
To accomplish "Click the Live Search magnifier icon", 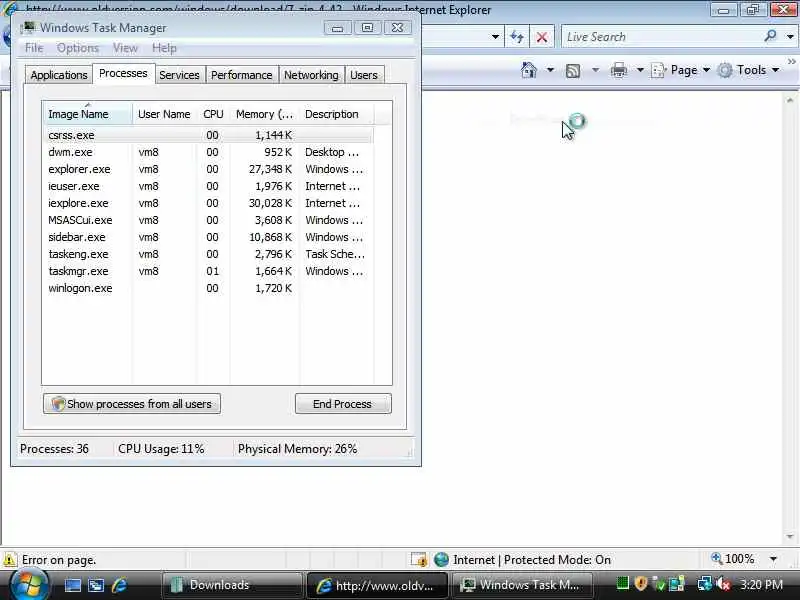I will [770, 36].
